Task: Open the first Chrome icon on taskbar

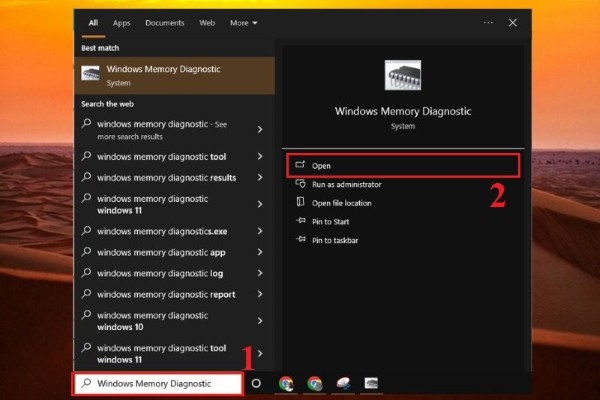Action: pyautogui.click(x=286, y=384)
